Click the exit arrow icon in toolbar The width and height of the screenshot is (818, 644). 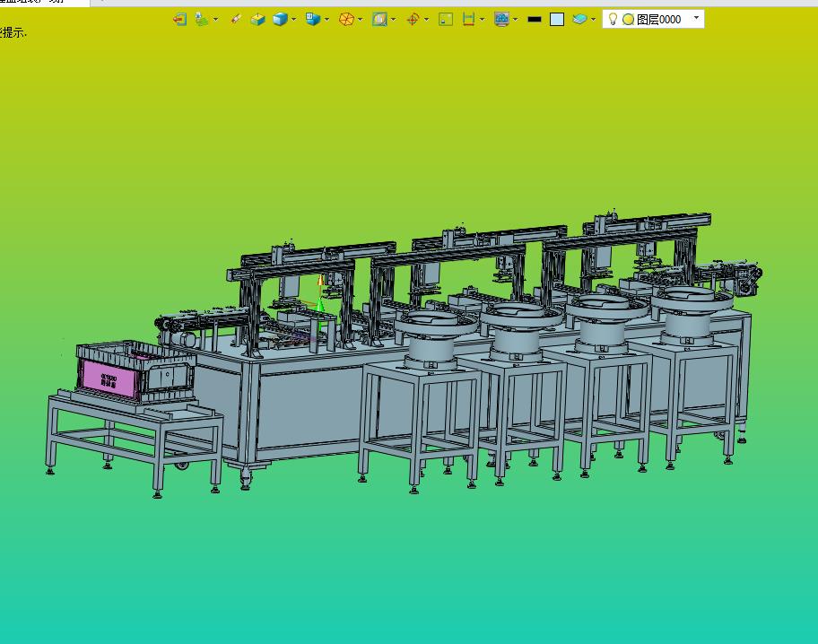pyautogui.click(x=179, y=19)
